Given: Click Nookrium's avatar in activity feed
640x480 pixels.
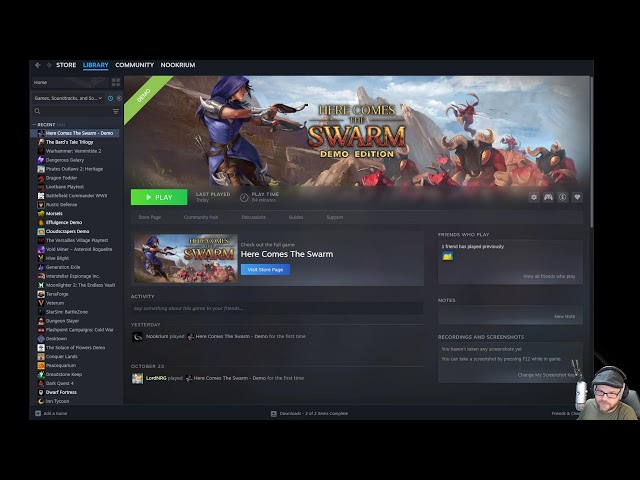Looking at the screenshot, I should (138, 337).
